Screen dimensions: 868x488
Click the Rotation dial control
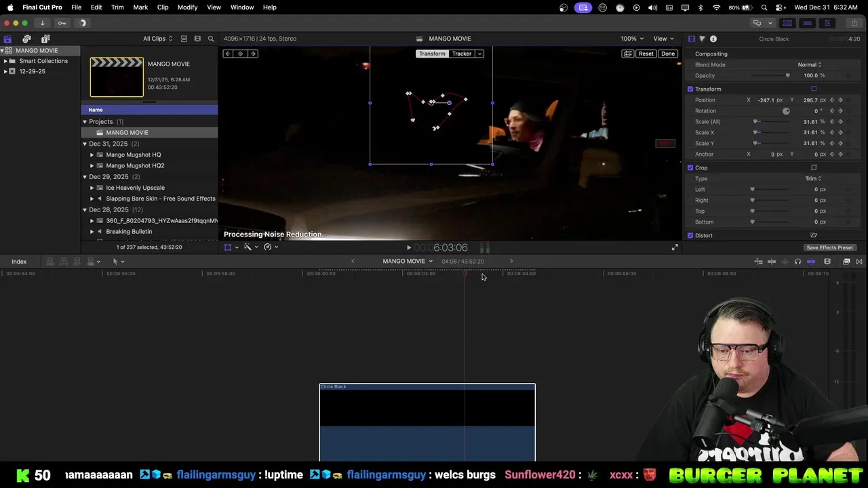[786, 110]
